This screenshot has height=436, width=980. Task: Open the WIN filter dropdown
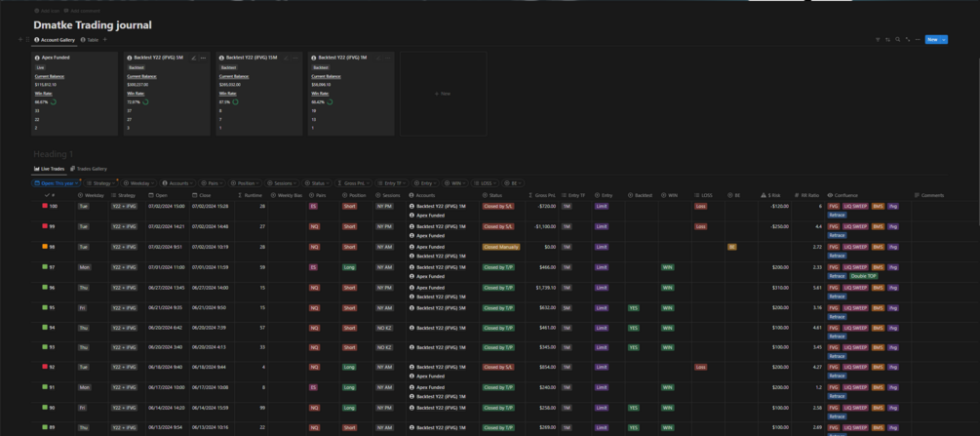tap(455, 183)
